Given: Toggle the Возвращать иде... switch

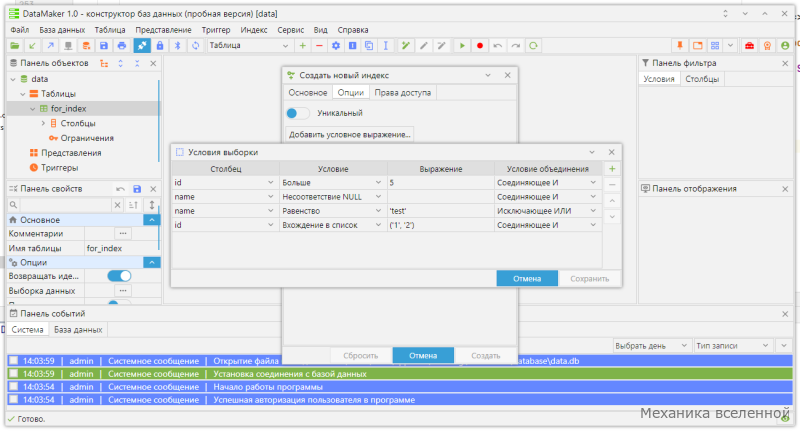Looking at the screenshot, I should 119,276.
